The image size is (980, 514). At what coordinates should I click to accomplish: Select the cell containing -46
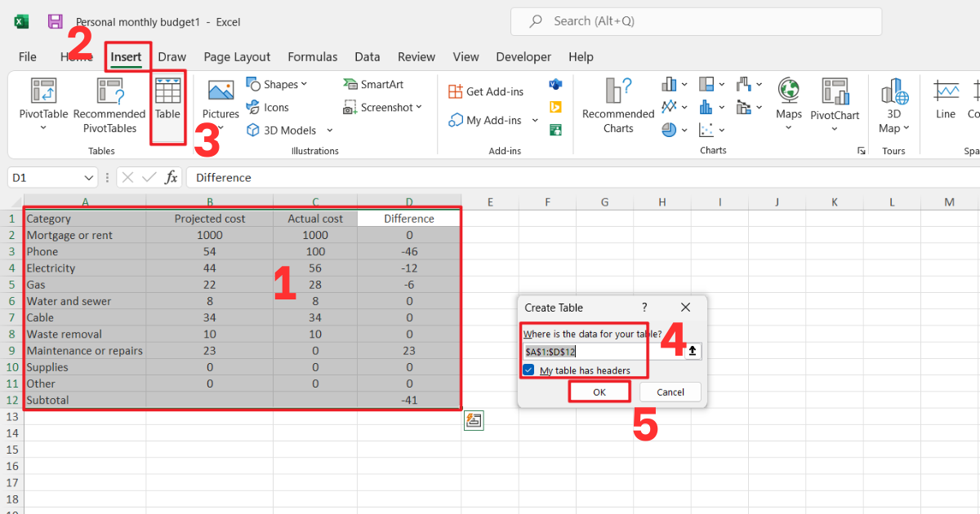click(x=409, y=251)
